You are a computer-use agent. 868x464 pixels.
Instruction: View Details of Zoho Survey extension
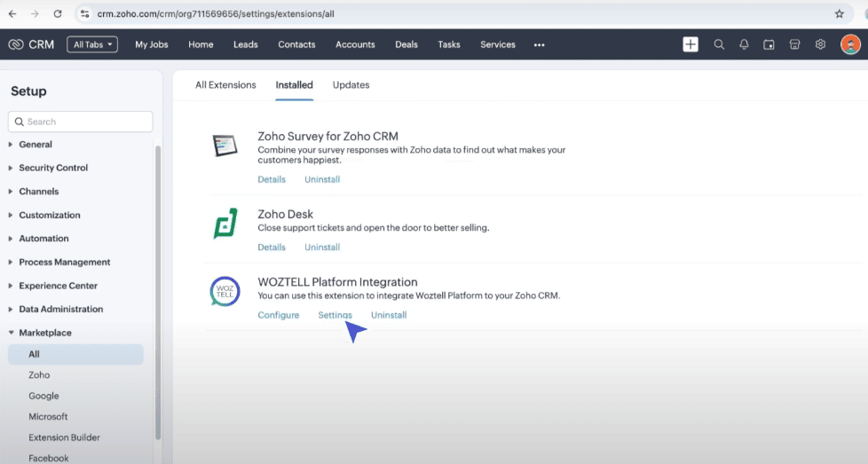[x=272, y=179]
